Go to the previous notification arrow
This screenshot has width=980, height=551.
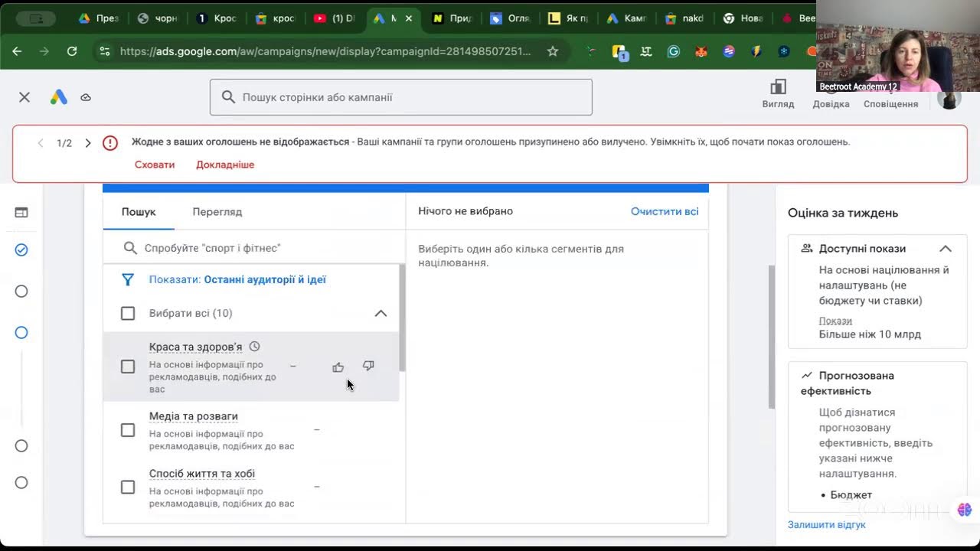click(x=41, y=143)
